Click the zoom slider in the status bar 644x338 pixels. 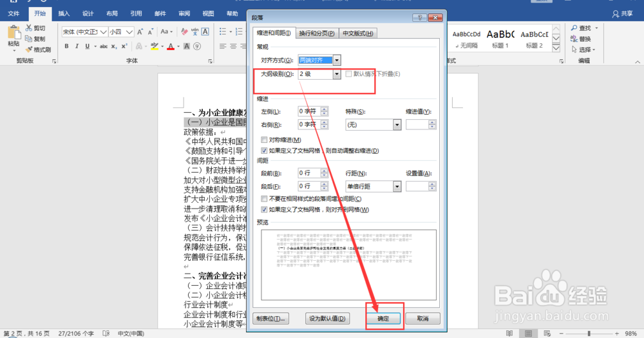[589, 333]
